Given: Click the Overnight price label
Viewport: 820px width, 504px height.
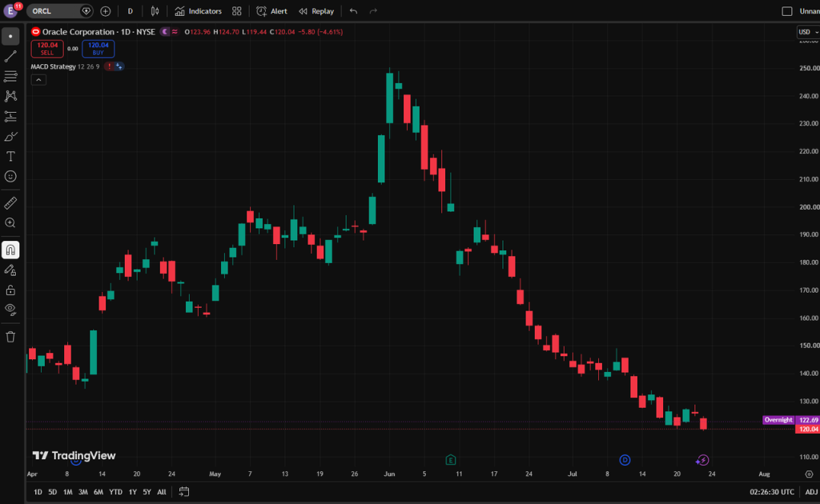Looking at the screenshot, I should click(x=778, y=420).
